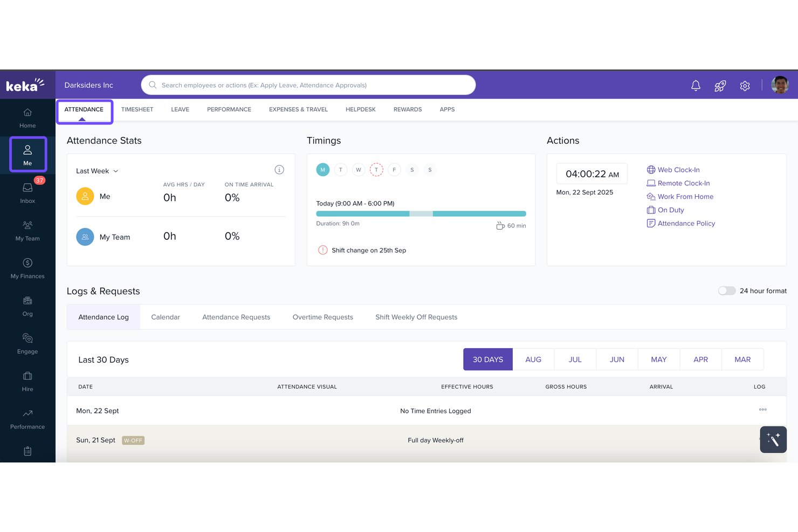Open the PERFORMANCE top tab
The width and height of the screenshot is (798, 532).
coord(229,109)
